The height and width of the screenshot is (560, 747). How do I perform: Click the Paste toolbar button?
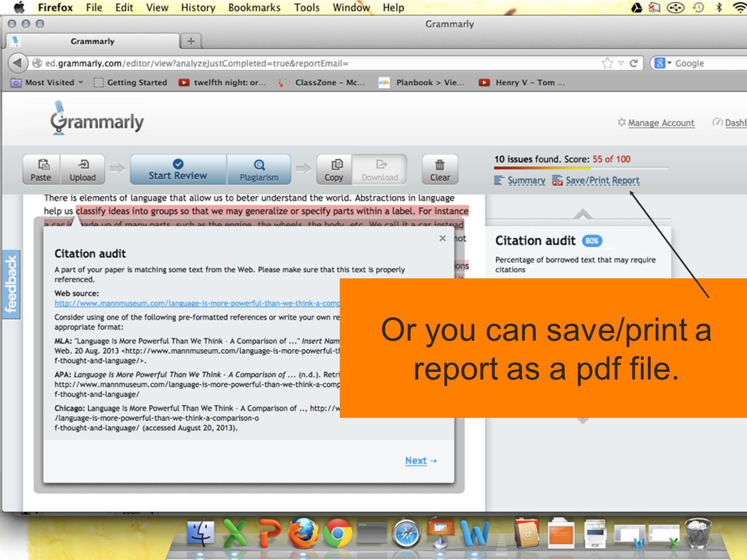(x=41, y=170)
